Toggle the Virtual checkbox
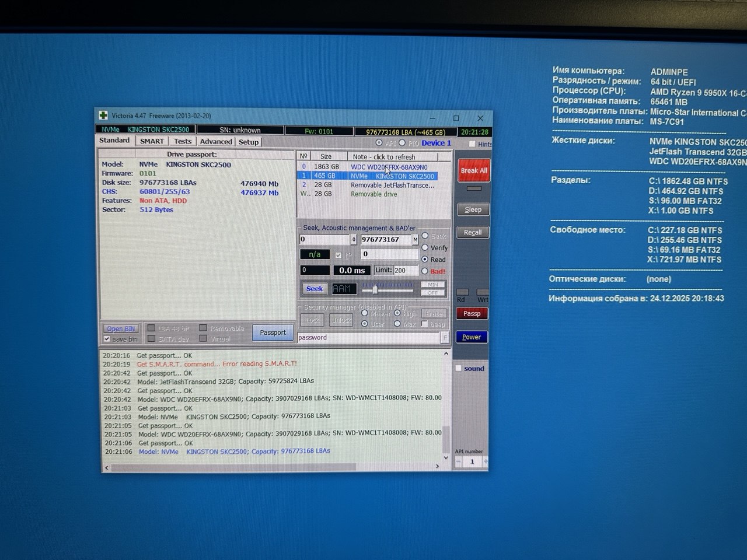The image size is (747, 560). pyautogui.click(x=203, y=339)
